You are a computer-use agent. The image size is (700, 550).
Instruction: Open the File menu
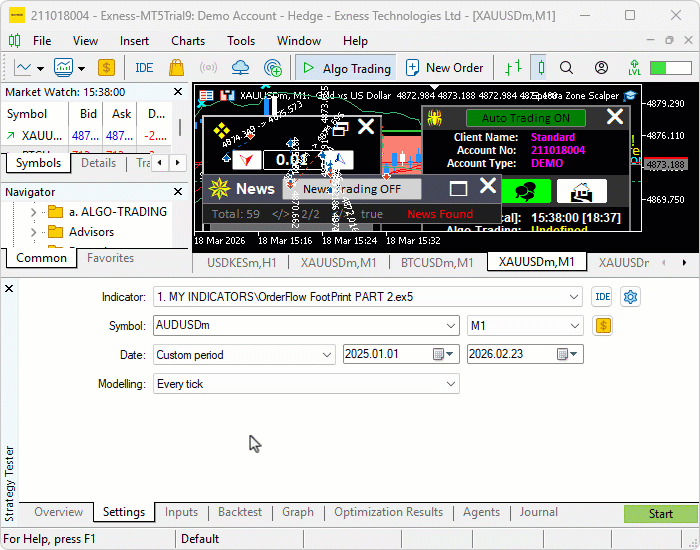(x=42, y=41)
